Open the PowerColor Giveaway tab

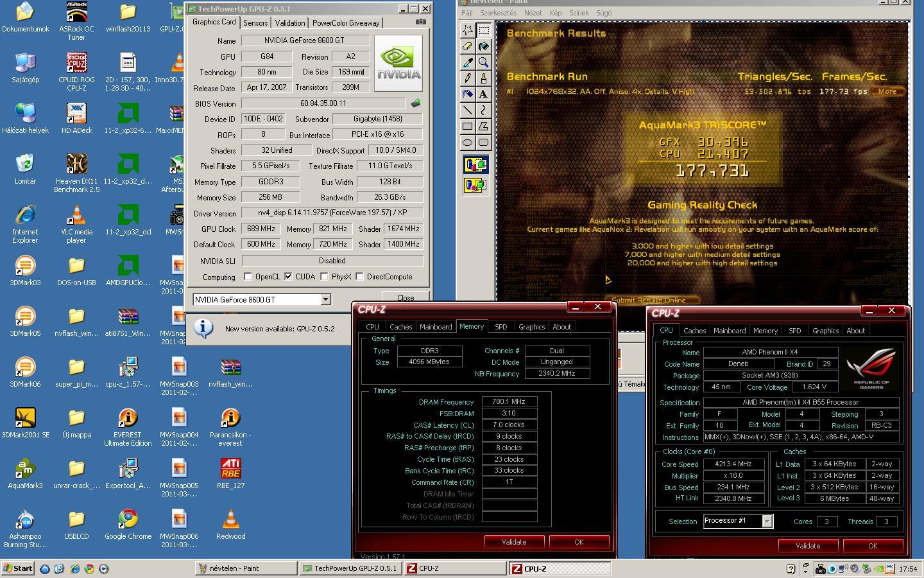coord(346,22)
